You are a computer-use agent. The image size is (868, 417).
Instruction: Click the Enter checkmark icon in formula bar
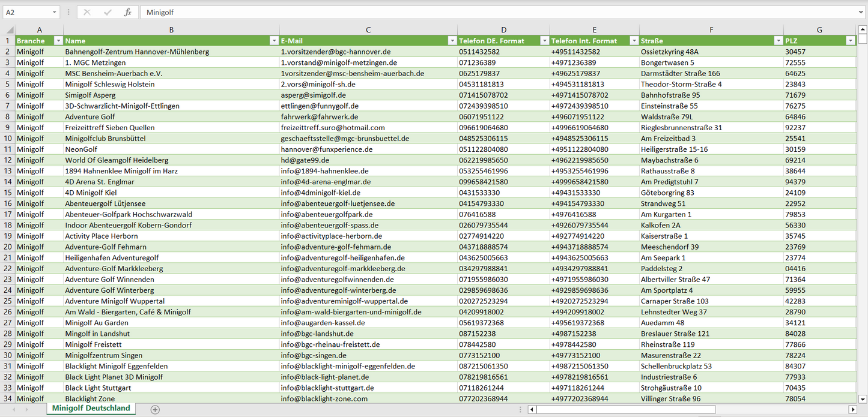pyautogui.click(x=108, y=12)
